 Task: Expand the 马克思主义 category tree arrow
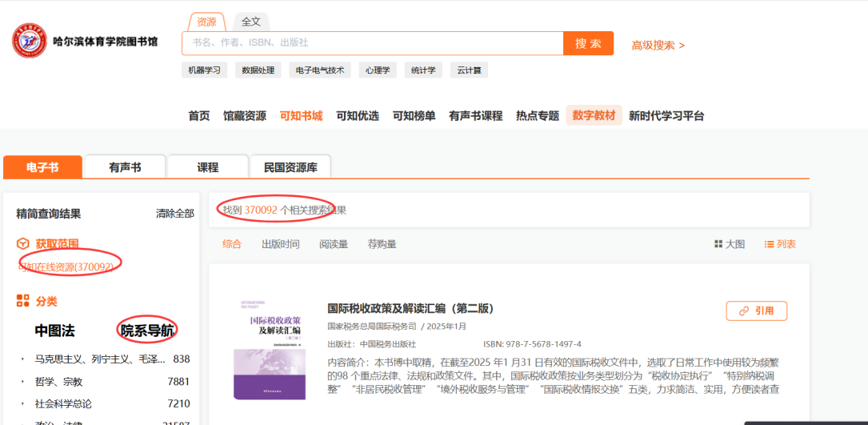click(23, 359)
